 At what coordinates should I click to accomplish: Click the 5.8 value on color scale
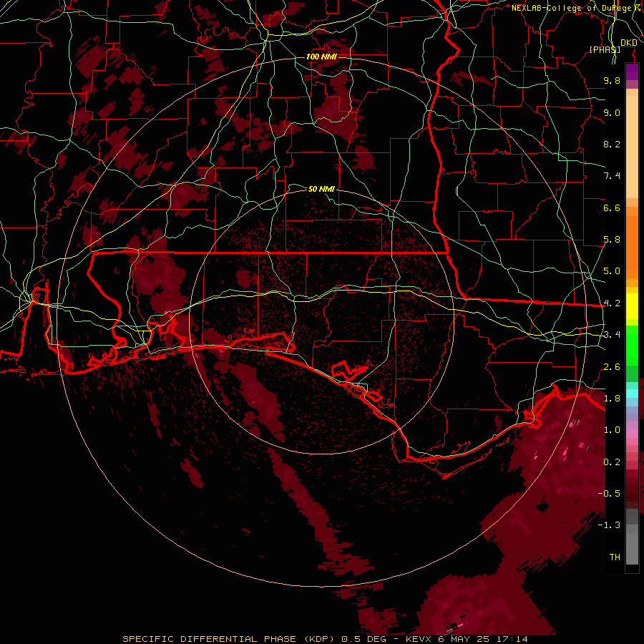click(x=612, y=240)
